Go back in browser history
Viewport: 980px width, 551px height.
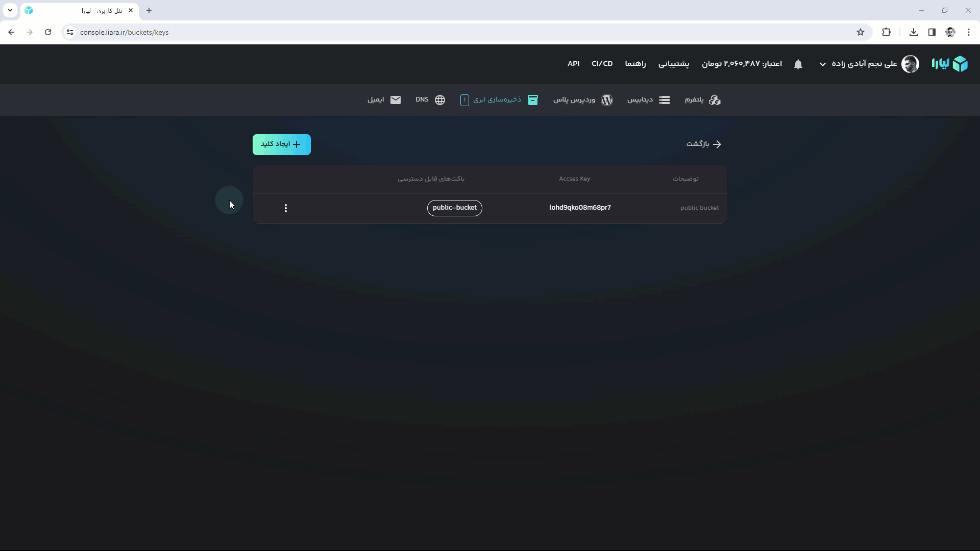pyautogui.click(x=11, y=32)
